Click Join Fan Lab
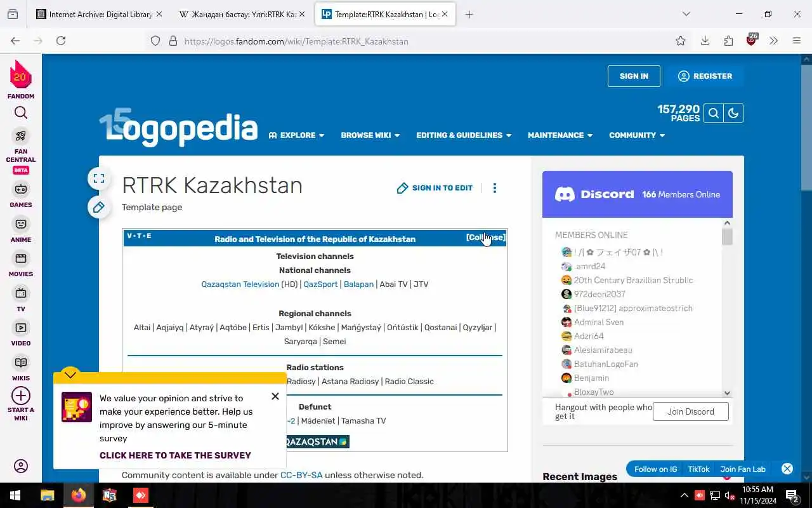This screenshot has height=508, width=812. (x=743, y=469)
